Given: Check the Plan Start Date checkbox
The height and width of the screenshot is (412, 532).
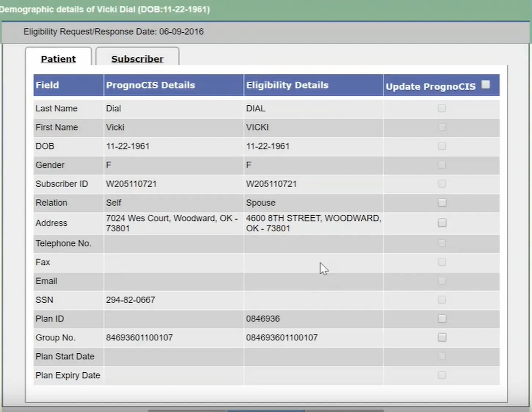Looking at the screenshot, I should (x=442, y=356).
